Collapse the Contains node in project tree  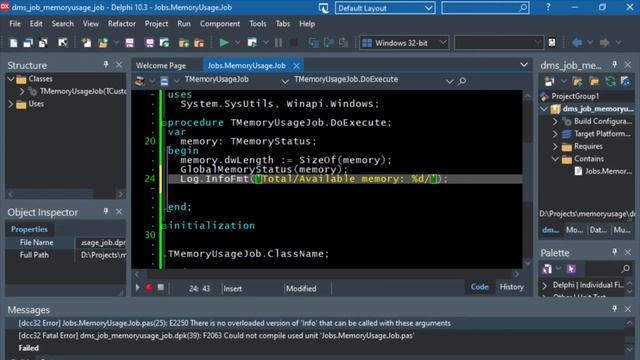555,159
